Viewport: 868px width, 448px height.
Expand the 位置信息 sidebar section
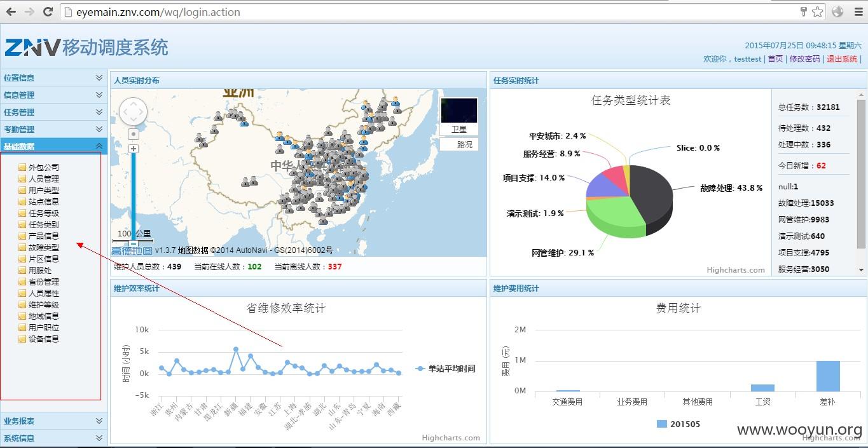(x=53, y=78)
